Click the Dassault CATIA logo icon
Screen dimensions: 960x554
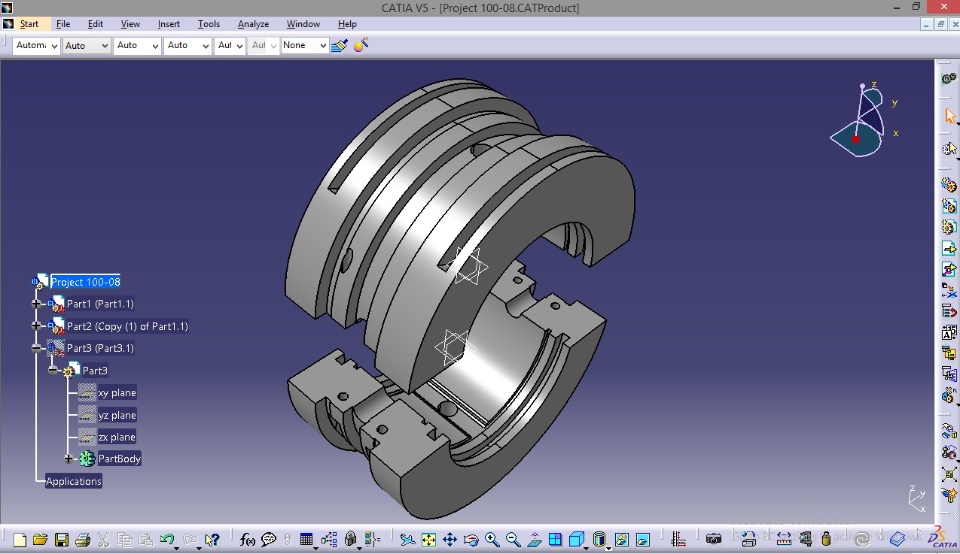pos(943,537)
